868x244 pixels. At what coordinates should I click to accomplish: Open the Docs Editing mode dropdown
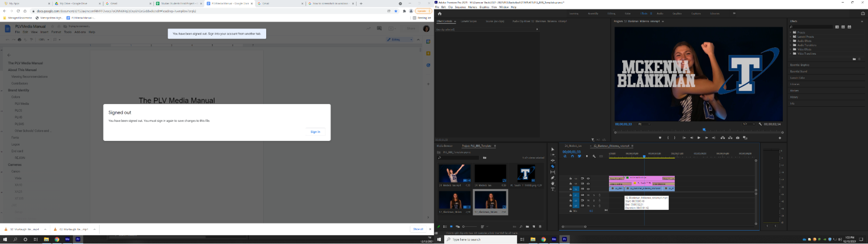coord(399,39)
